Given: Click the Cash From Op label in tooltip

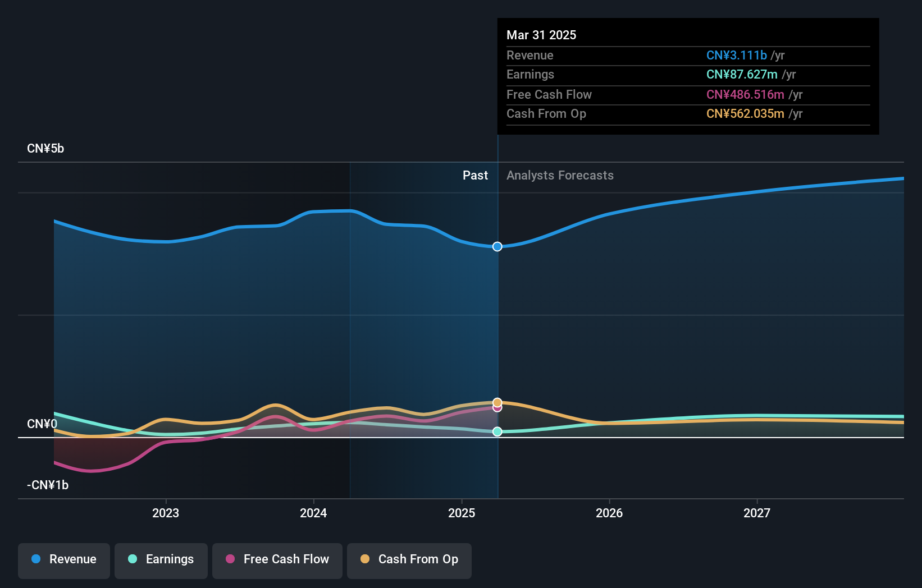Looking at the screenshot, I should (546, 114).
